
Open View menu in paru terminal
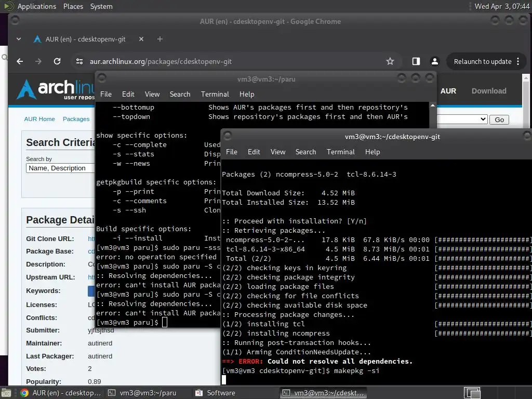[152, 95]
